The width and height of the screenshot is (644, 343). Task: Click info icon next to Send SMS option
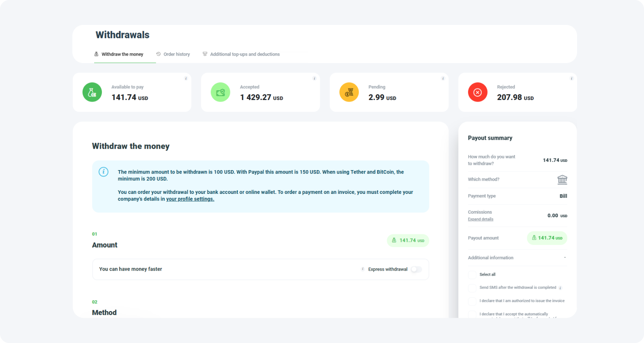point(560,288)
